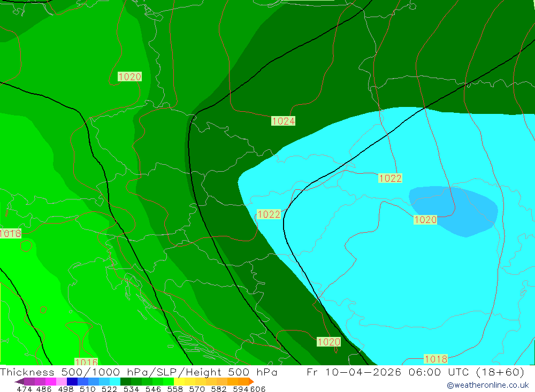Click the forecast time 'Fr 10-04-2026 06:00 UTC (18+60)'
The image size is (535, 392).
pyautogui.click(x=415, y=372)
